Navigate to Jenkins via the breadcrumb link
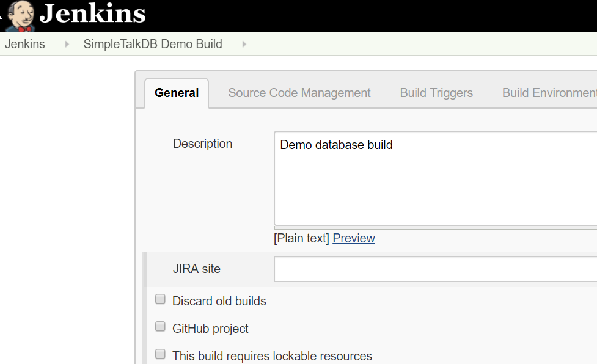Image resolution: width=597 pixels, height=364 pixels. (24, 43)
